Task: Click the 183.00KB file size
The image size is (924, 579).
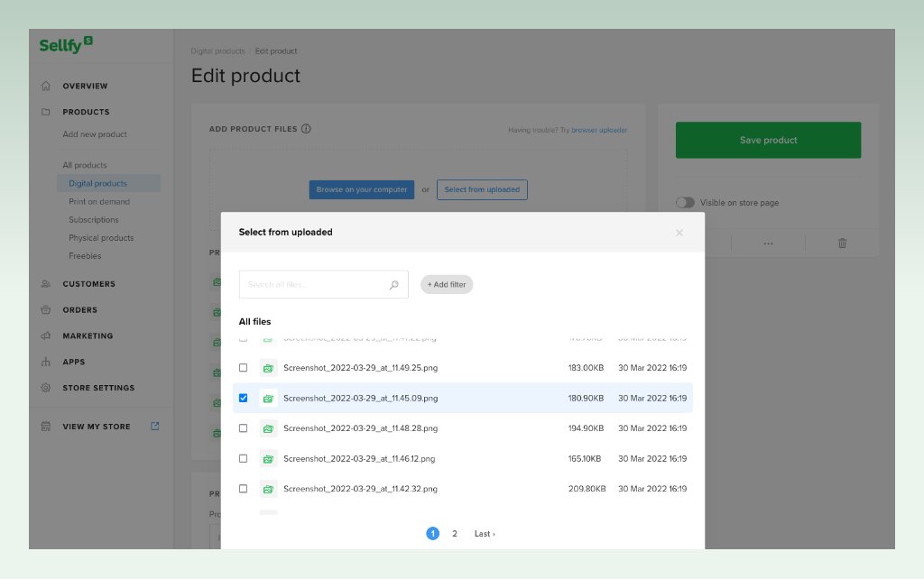Action: 586,368
